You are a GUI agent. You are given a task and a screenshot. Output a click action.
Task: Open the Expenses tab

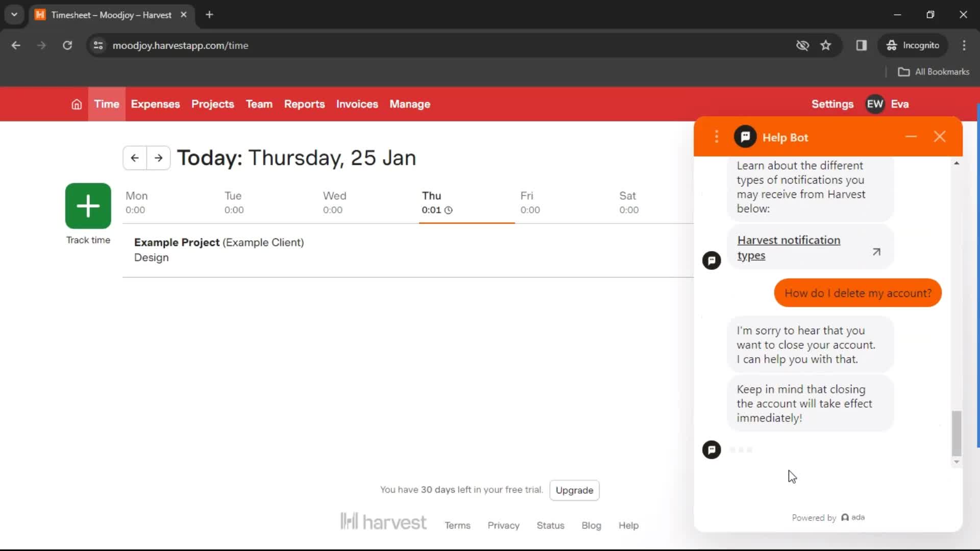pos(155,104)
